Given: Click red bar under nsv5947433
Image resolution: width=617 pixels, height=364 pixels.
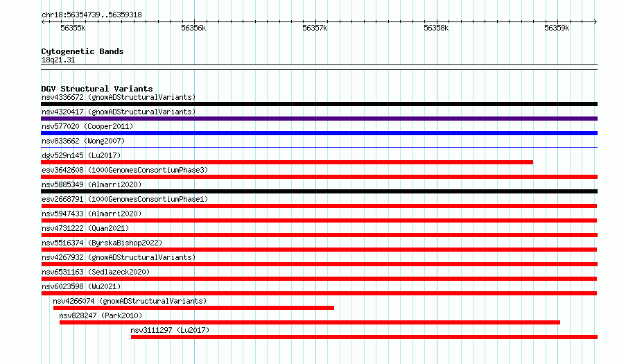Looking at the screenshot, I should click(x=319, y=220).
